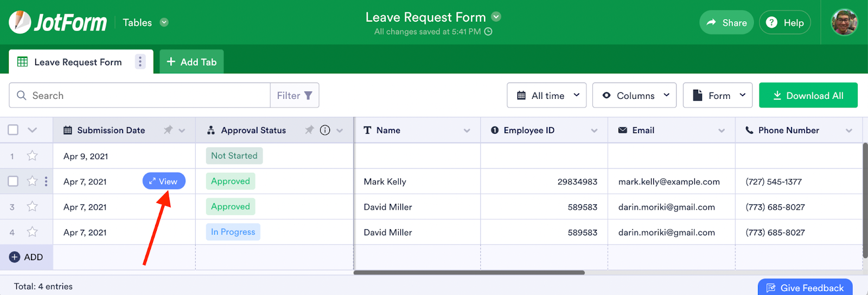Click the revision history clock icon
The height and width of the screenshot is (295, 868).
click(x=488, y=32)
